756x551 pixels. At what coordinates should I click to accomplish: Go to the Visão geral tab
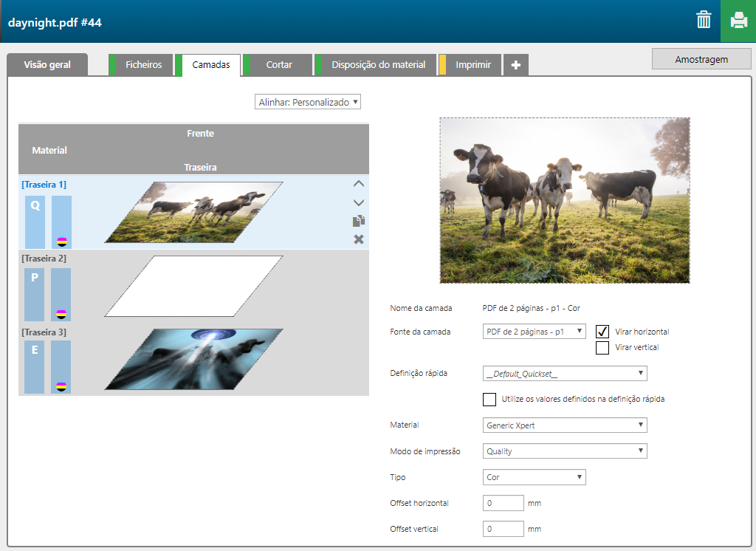point(47,65)
